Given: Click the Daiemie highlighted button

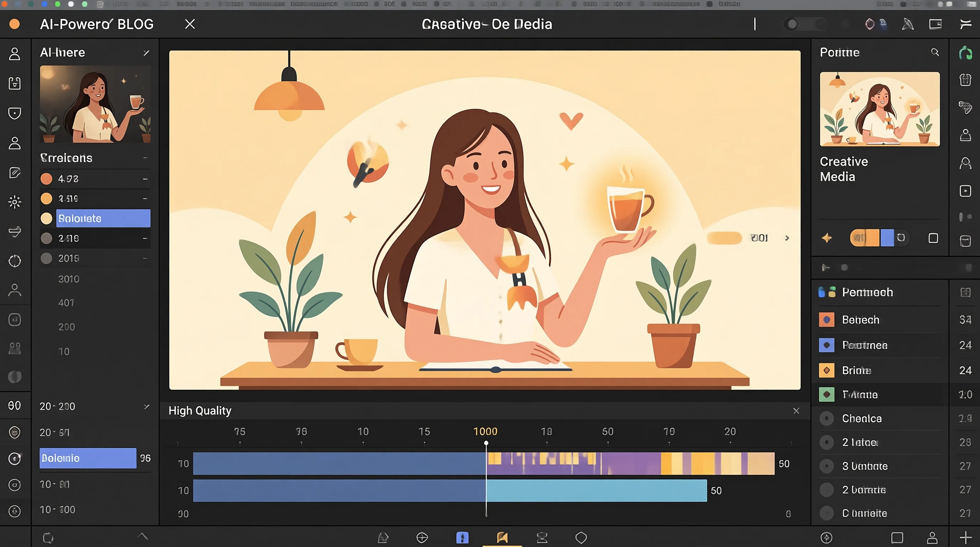Looking at the screenshot, I should 88,458.
